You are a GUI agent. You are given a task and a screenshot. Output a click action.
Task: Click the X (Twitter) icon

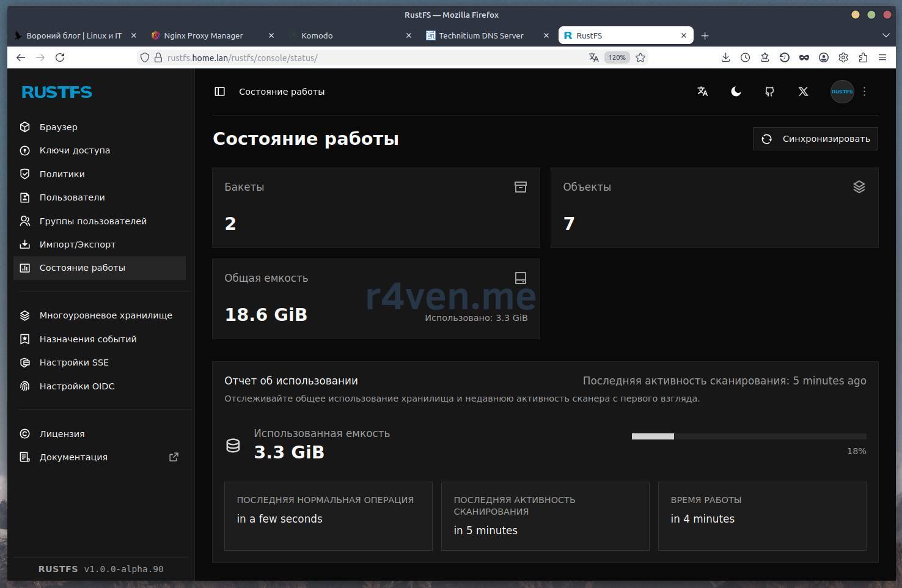tap(803, 92)
